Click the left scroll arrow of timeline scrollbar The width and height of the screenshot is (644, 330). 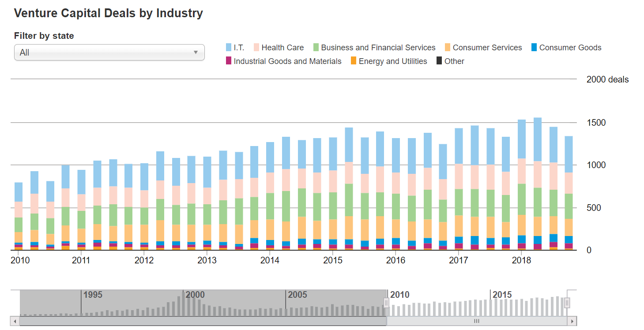tap(15, 321)
